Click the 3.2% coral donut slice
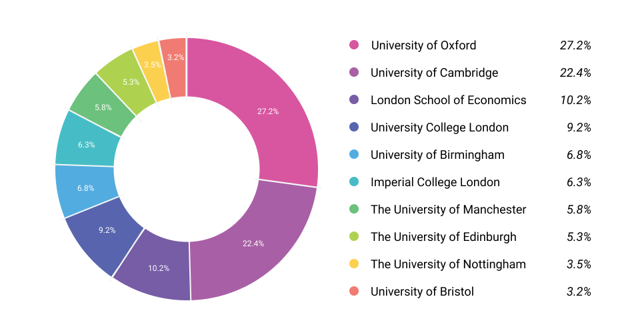 [175, 57]
